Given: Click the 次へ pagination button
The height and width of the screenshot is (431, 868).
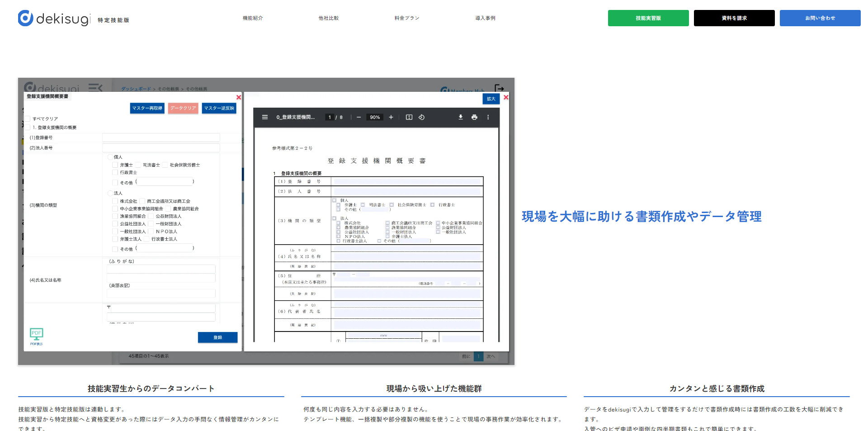Looking at the screenshot, I should (491, 356).
